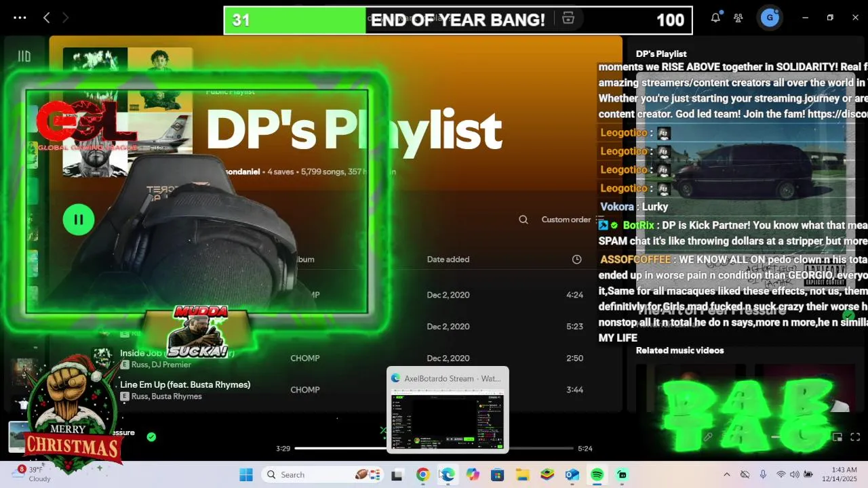Open the miniplayer icon
The image size is (868, 488).
pos(837,437)
